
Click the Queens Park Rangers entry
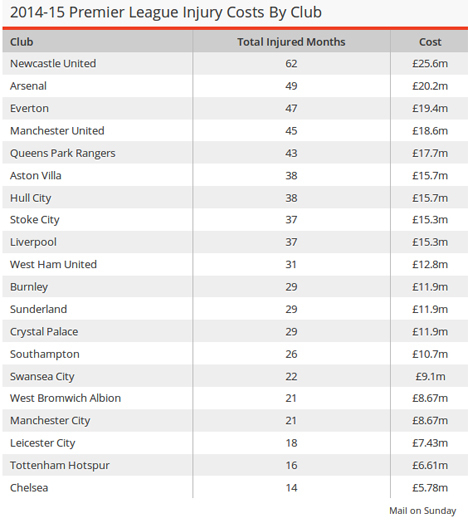(63, 153)
